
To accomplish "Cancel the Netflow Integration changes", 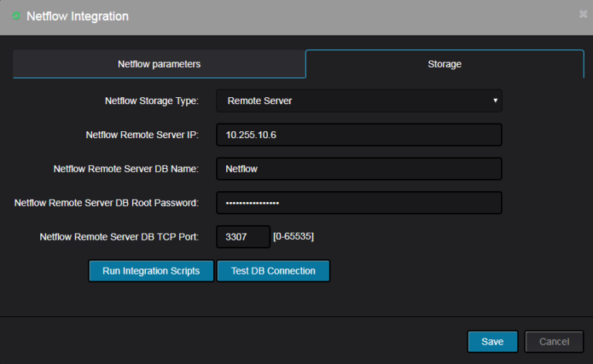I will click(554, 342).
